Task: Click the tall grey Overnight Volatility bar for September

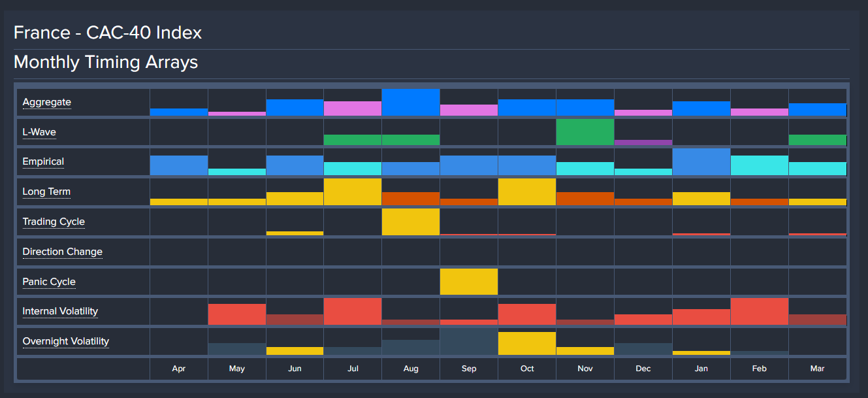Action: [x=469, y=342]
